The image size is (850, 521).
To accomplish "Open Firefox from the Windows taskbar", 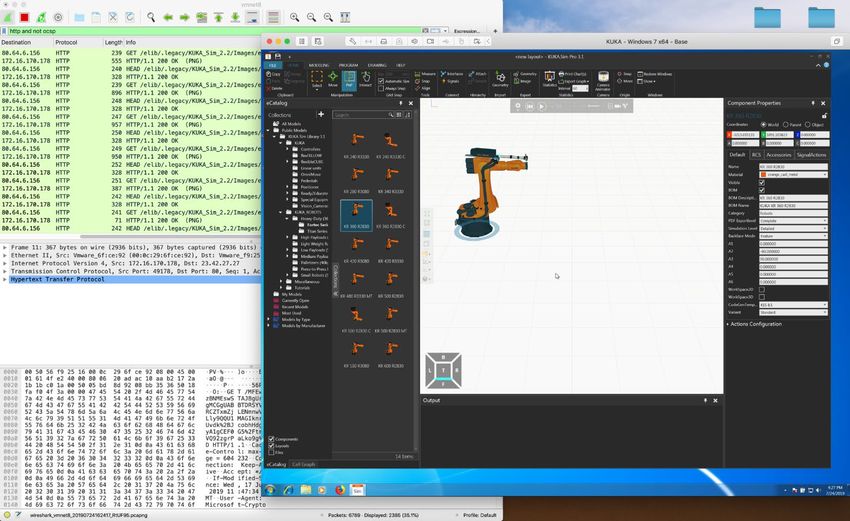I will [x=340, y=490].
